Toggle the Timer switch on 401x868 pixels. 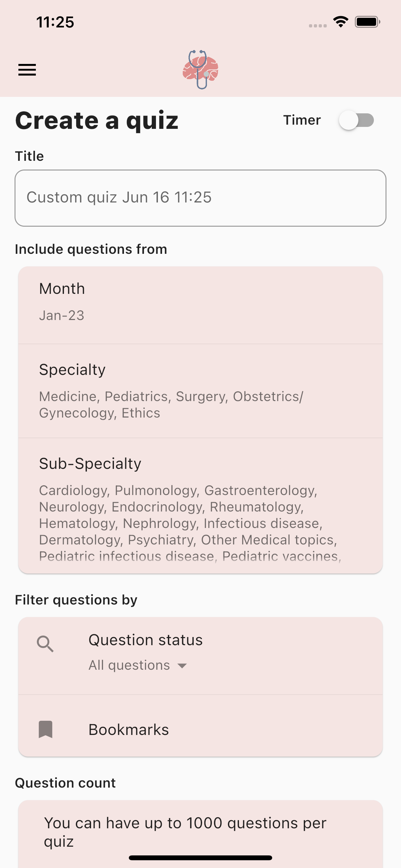pyautogui.click(x=356, y=120)
